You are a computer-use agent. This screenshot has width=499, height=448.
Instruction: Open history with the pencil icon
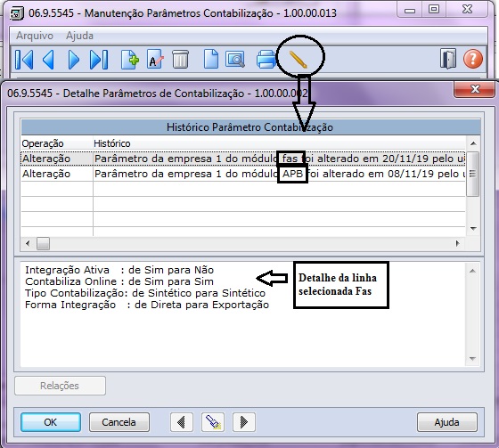tap(299, 60)
